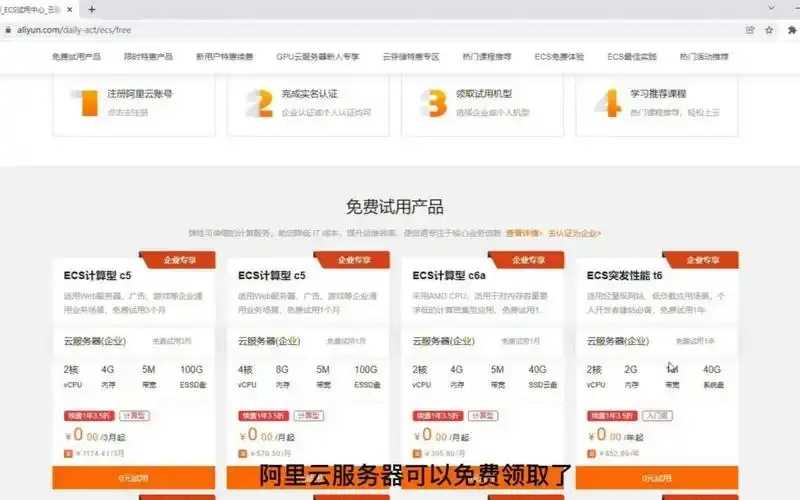This screenshot has height=500, width=800.
Task: Click original price icon on t6 card
Action: (591, 454)
